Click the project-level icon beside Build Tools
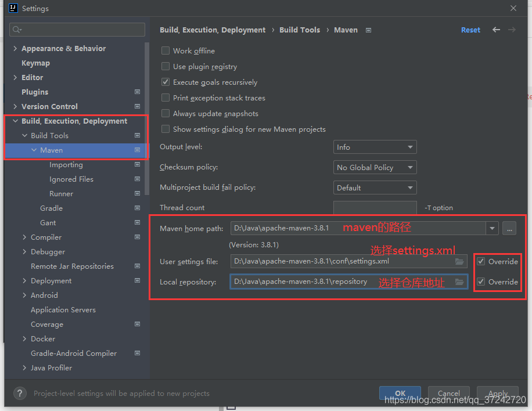This screenshot has height=411, width=532. coord(138,135)
